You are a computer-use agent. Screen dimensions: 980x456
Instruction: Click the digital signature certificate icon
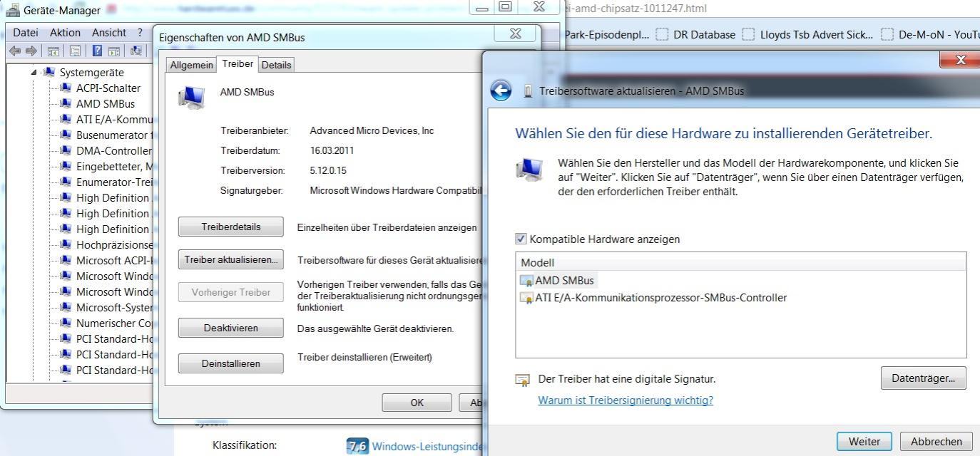click(x=523, y=380)
